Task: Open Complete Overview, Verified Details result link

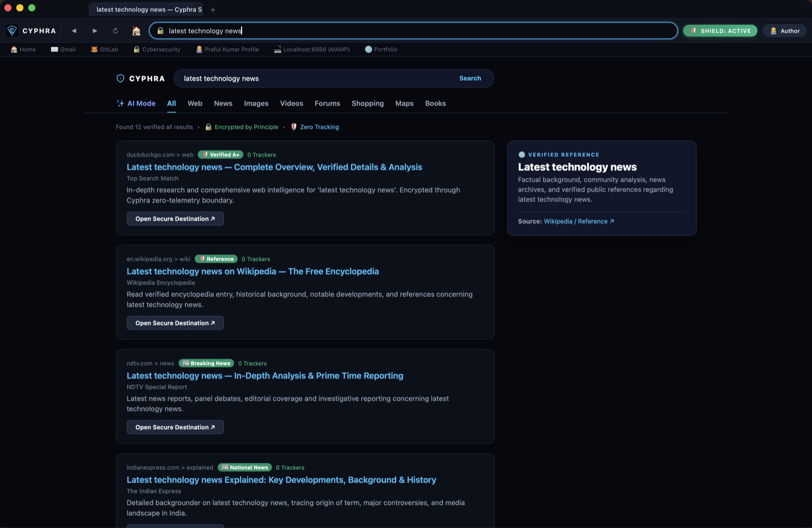Action: click(x=274, y=167)
